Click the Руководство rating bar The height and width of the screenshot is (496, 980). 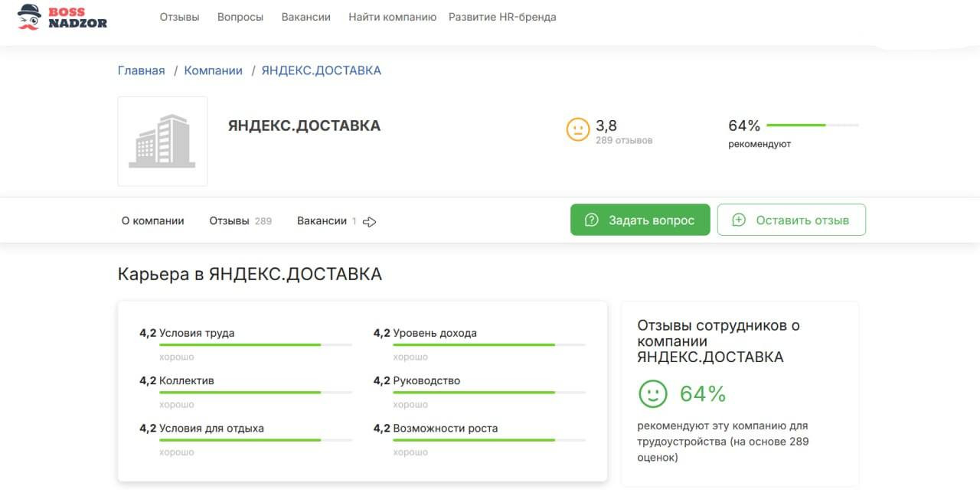coord(489,393)
